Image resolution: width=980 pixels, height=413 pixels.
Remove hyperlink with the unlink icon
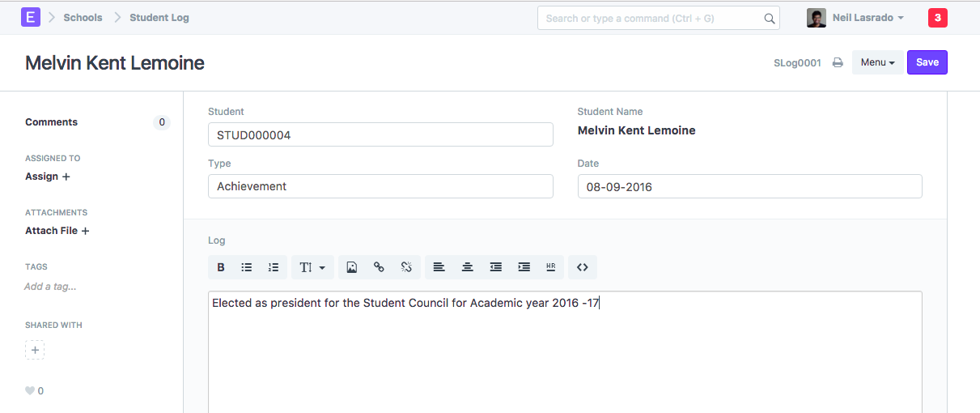click(x=406, y=267)
